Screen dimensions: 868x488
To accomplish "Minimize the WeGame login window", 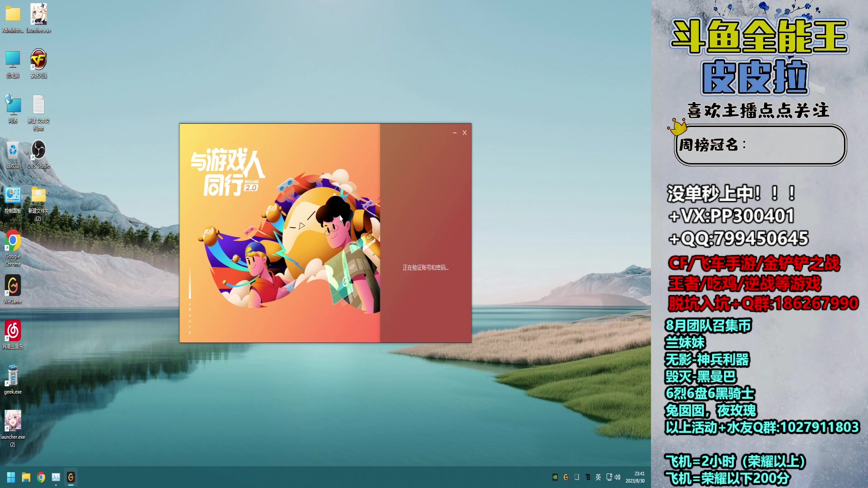I will 454,133.
